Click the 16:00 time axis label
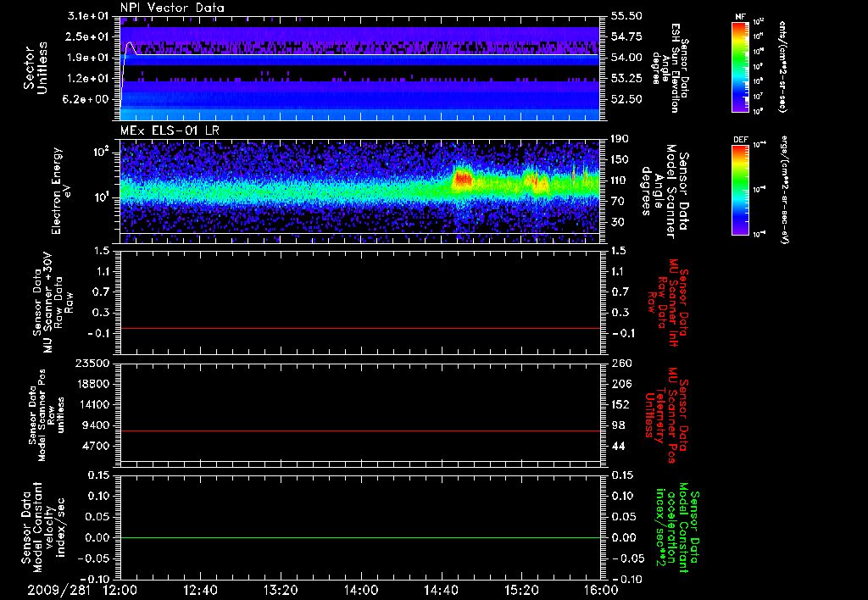 (601, 590)
